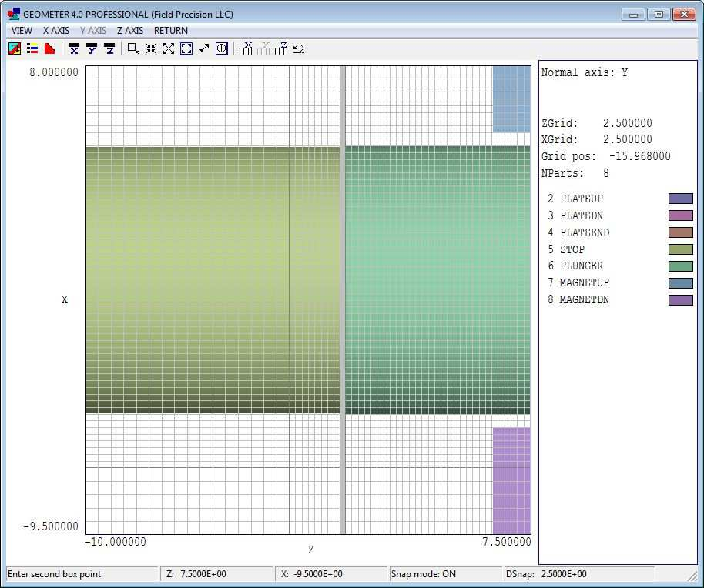Click the striped region list toolbar icon
704x588 pixels.
click(x=32, y=48)
